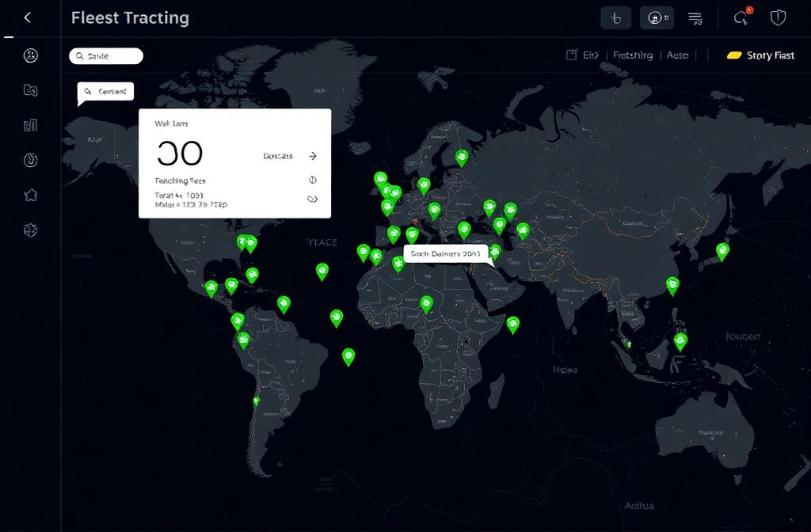This screenshot has height=532, width=811.
Task: Click the shield icon in the header
Action: coord(778,18)
